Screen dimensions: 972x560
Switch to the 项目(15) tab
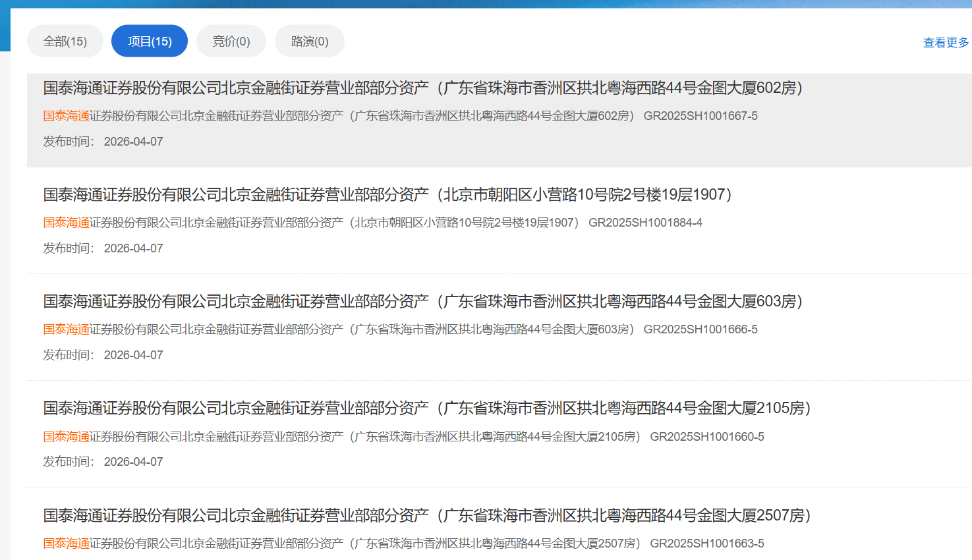point(150,42)
